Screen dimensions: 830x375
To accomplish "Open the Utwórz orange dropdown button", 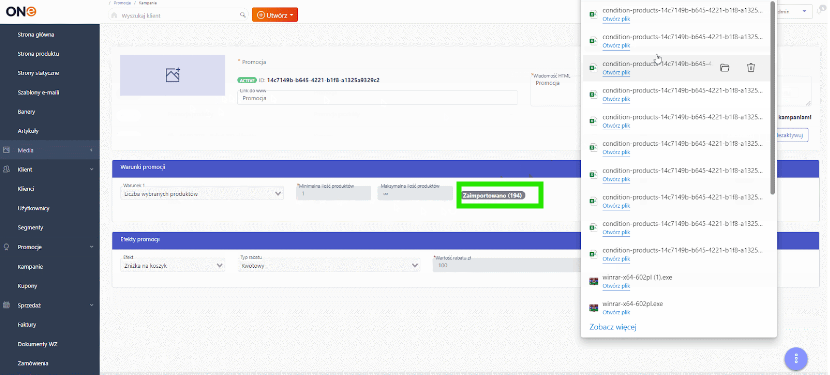I will pos(275,15).
